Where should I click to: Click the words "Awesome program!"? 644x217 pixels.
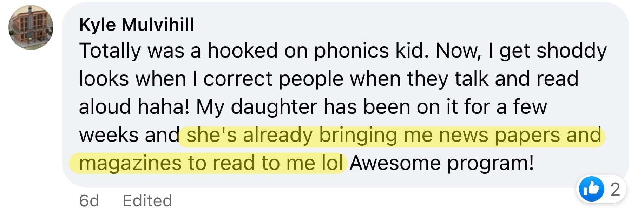pos(442,163)
